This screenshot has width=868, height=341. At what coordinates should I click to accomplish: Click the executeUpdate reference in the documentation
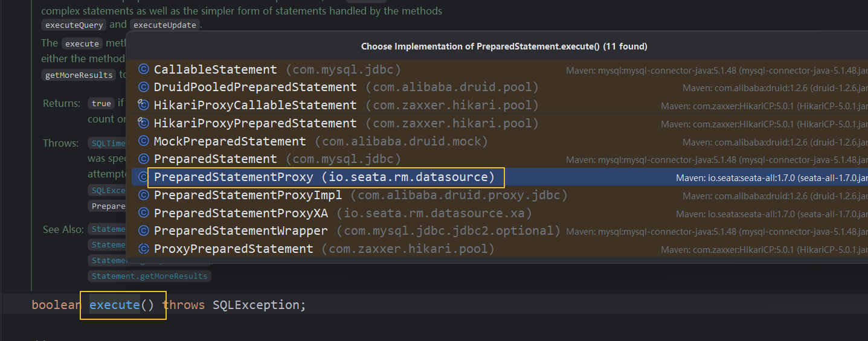[165, 25]
